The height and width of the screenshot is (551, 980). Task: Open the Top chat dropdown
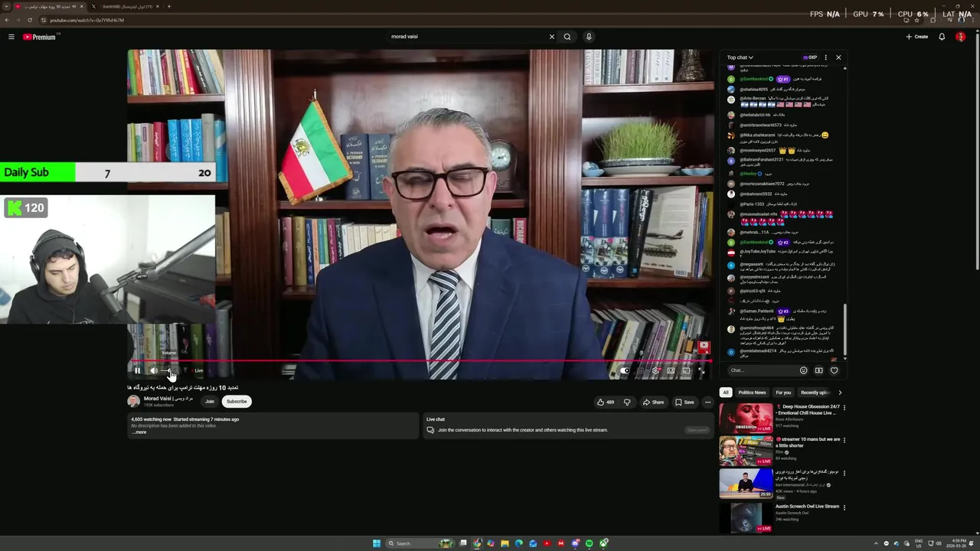click(x=740, y=57)
